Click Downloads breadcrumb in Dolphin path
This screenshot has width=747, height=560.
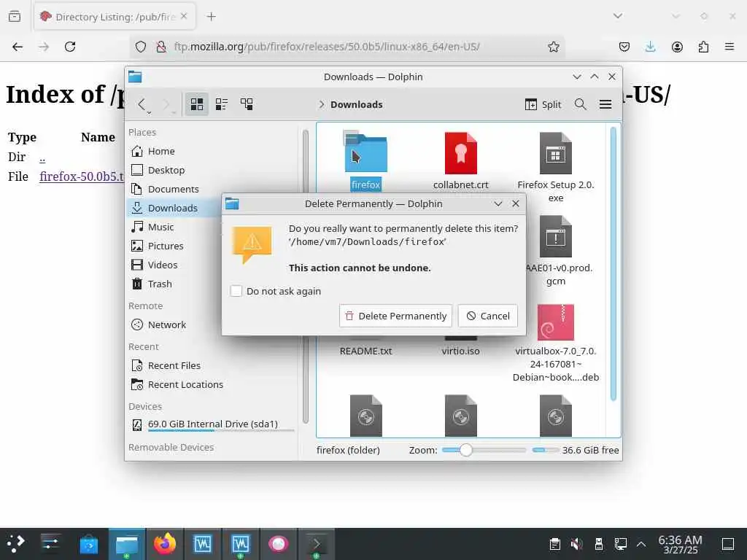[356, 104]
